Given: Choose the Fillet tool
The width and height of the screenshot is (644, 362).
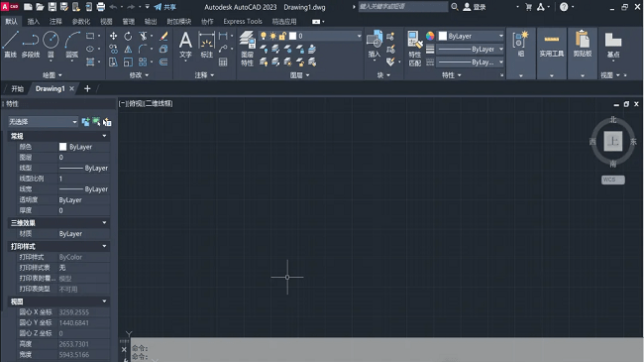Looking at the screenshot, I should [x=143, y=49].
